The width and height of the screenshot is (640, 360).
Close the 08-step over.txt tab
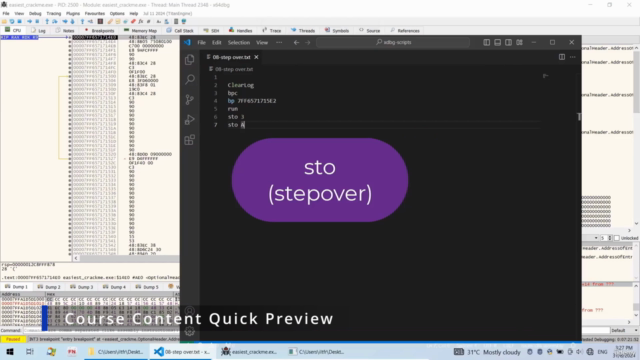coord(256,57)
